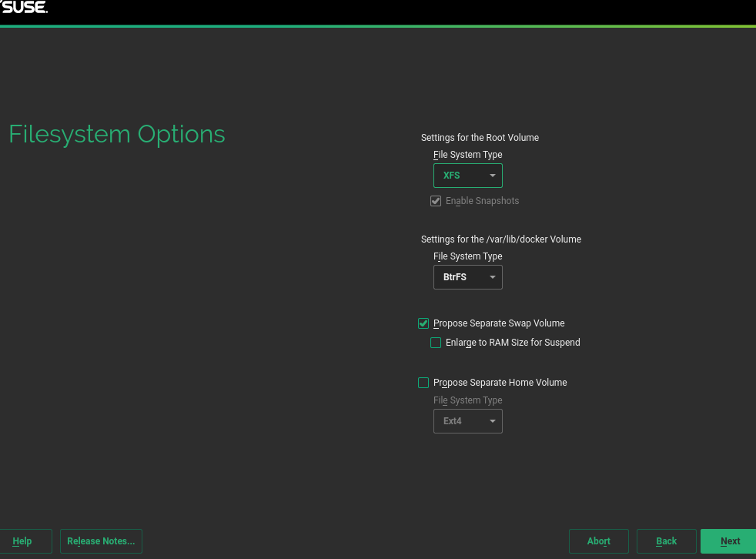
Task: Click the Settings for the /var/lib/docker Volume label
Action: click(x=500, y=239)
